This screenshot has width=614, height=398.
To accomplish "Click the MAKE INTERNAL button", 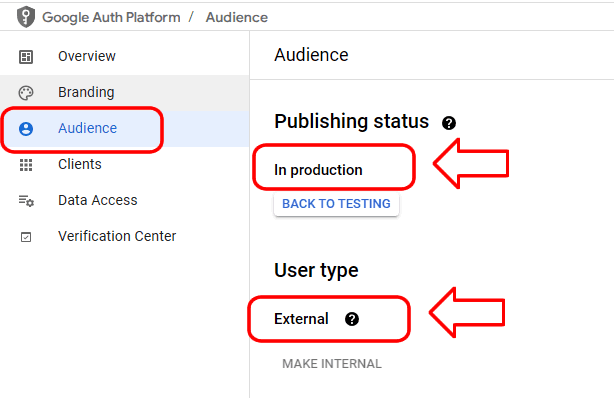I will pyautogui.click(x=332, y=364).
